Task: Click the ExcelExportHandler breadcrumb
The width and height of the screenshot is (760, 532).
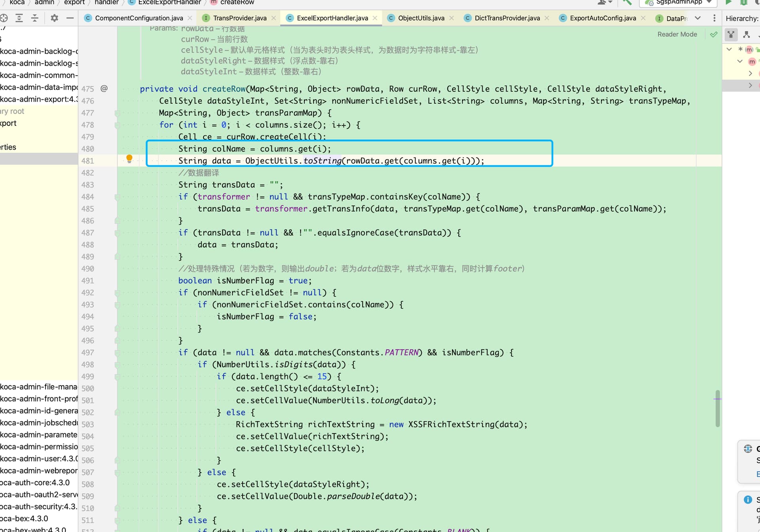Action: tap(169, 2)
